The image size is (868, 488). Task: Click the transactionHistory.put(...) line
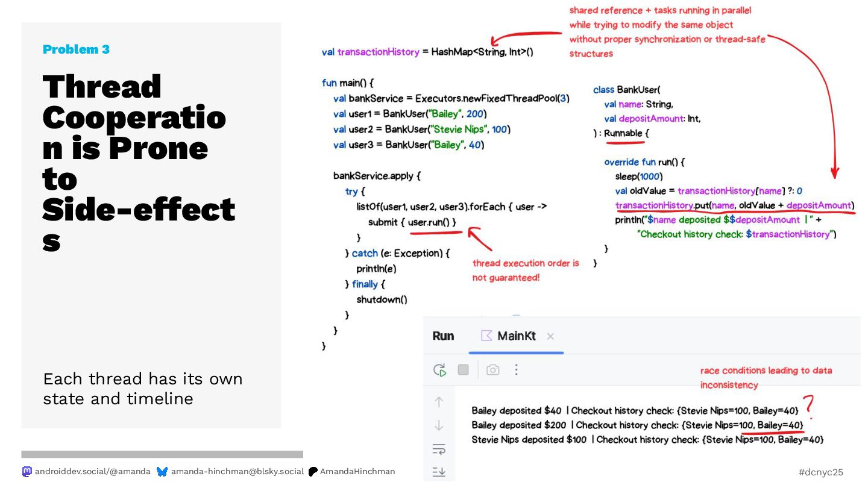[734, 205]
